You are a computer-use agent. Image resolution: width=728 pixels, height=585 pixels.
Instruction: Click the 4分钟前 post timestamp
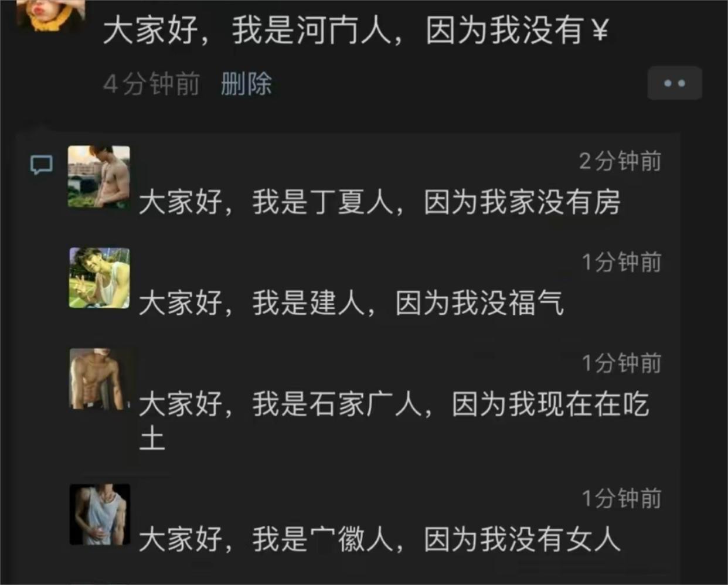coord(152,84)
